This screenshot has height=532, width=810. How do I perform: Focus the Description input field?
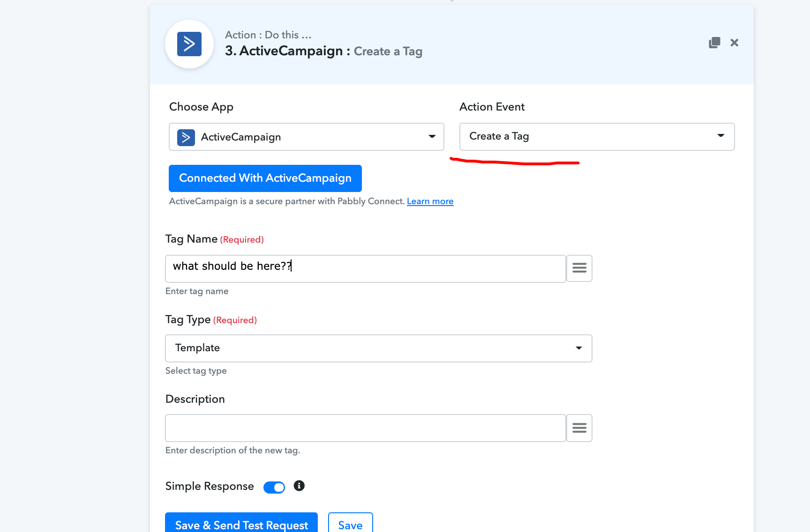coord(366,428)
